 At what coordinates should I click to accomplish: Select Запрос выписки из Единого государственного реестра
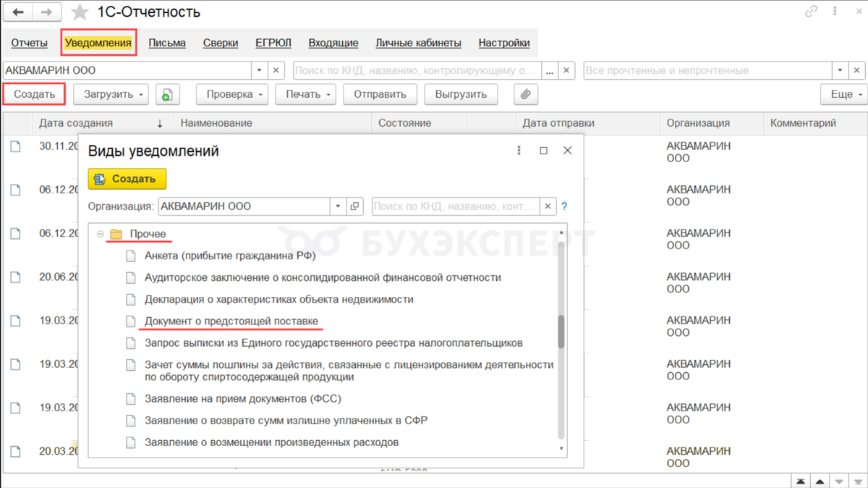tap(333, 342)
